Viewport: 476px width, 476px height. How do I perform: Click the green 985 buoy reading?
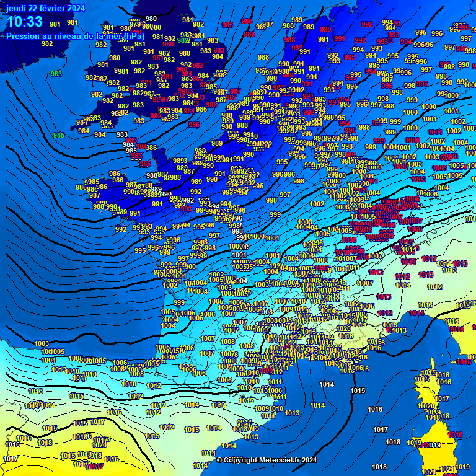[59, 135]
